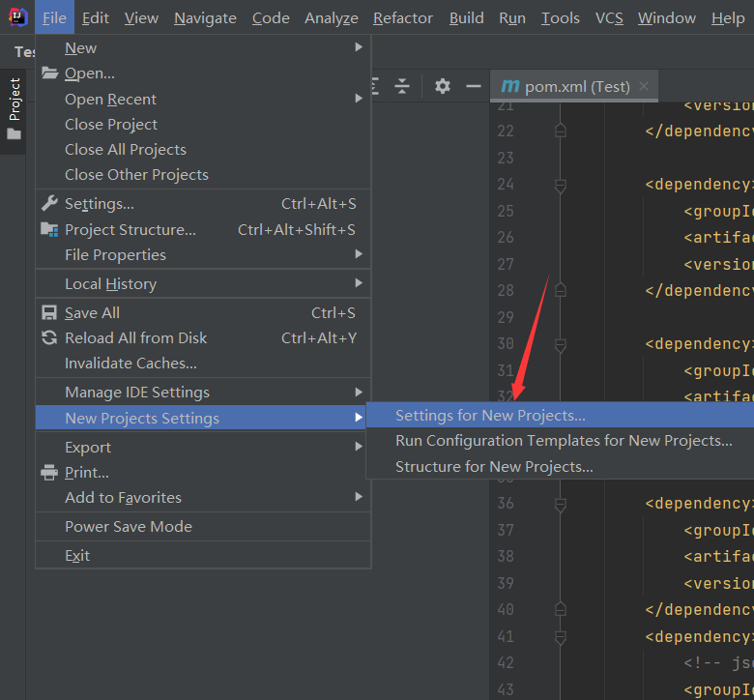Open the Project tool window sidebar tab
This screenshot has height=700, width=754.
[x=14, y=110]
